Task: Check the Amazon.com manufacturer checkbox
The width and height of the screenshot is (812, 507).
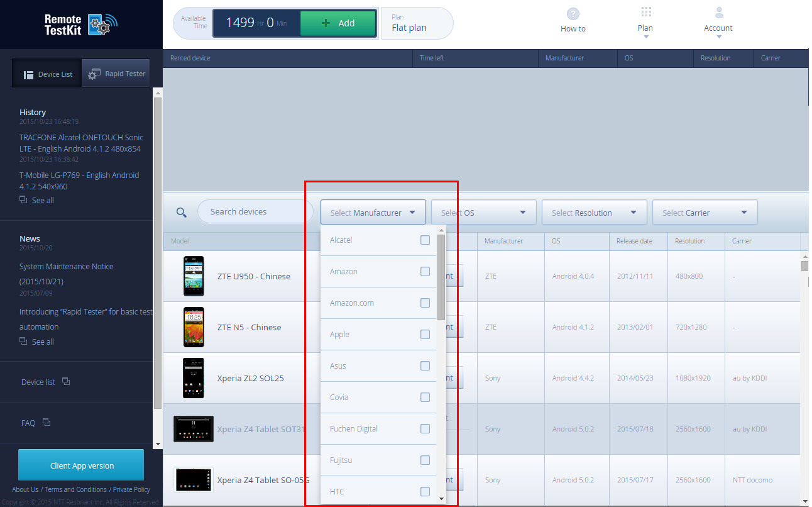Action: pos(425,303)
